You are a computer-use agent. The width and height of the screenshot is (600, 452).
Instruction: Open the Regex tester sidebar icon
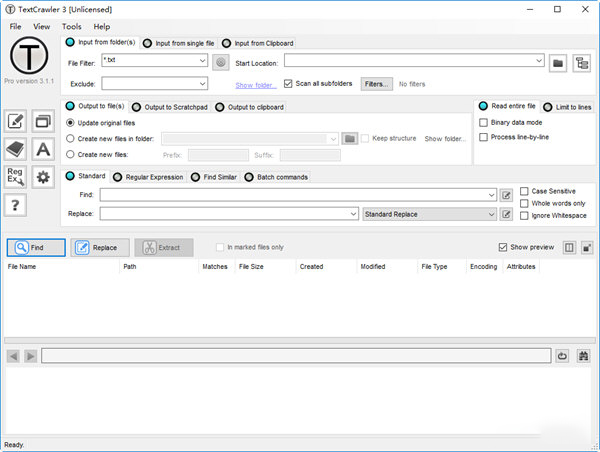(16, 177)
